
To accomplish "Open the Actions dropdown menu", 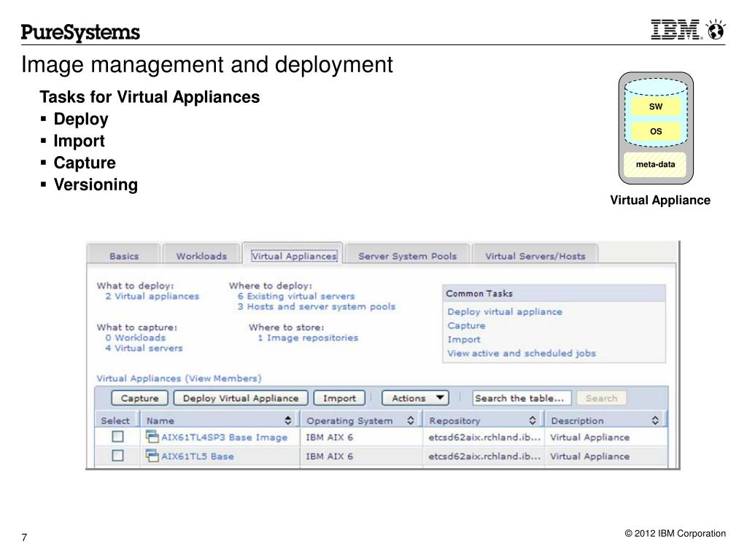I will (415, 398).
